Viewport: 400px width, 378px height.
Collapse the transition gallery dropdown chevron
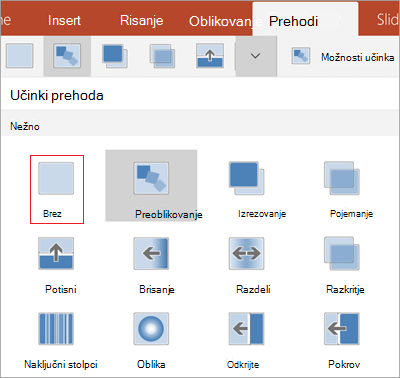(x=256, y=56)
